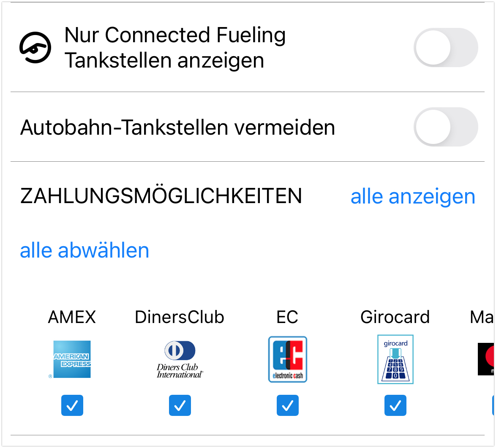496x448 pixels.
Task: Click the EC text label
Action: click(x=287, y=317)
